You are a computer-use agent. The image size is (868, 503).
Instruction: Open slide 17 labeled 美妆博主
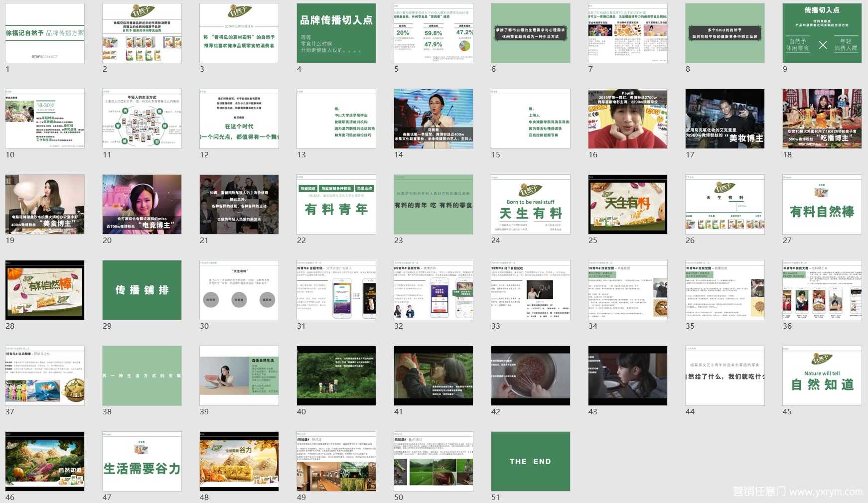pos(725,119)
